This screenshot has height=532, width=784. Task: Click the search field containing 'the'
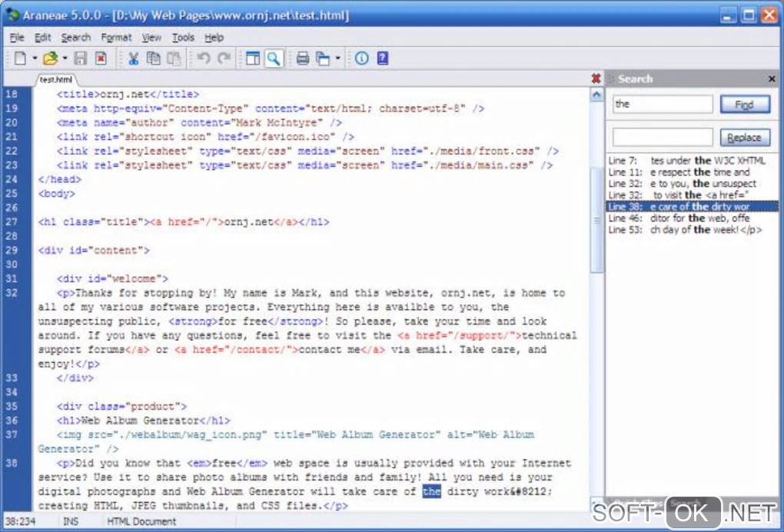point(663,104)
